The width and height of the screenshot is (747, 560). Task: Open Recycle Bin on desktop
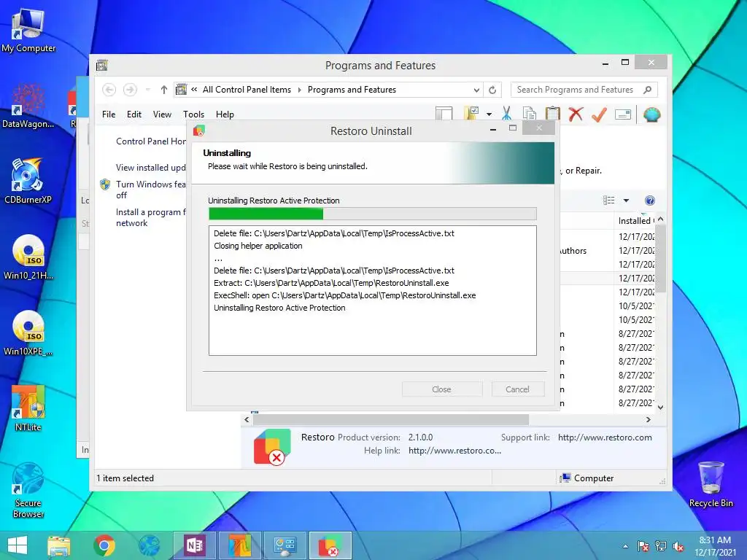[711, 485]
